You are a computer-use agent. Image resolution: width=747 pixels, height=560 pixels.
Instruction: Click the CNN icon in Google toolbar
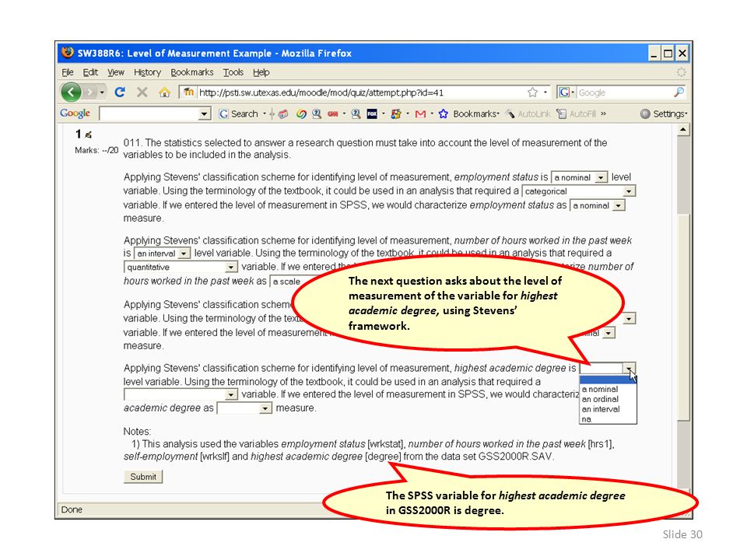(x=332, y=114)
